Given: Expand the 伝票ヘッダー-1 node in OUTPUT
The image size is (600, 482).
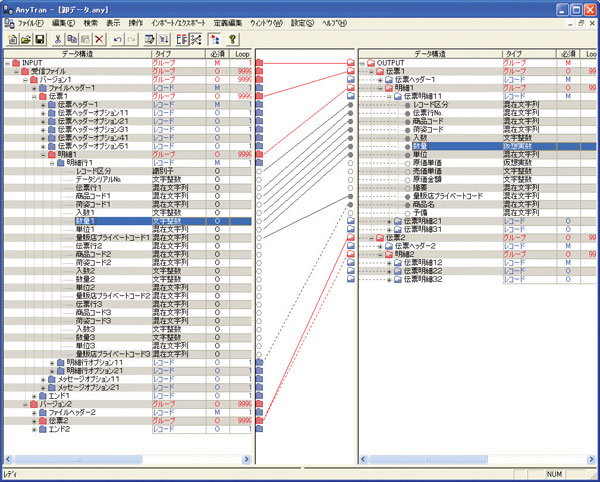Looking at the screenshot, I should (380, 80).
